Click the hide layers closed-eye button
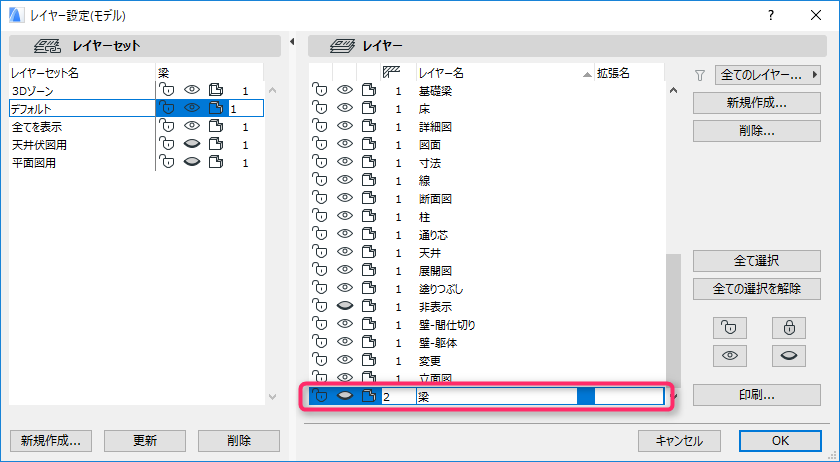 [x=789, y=356]
